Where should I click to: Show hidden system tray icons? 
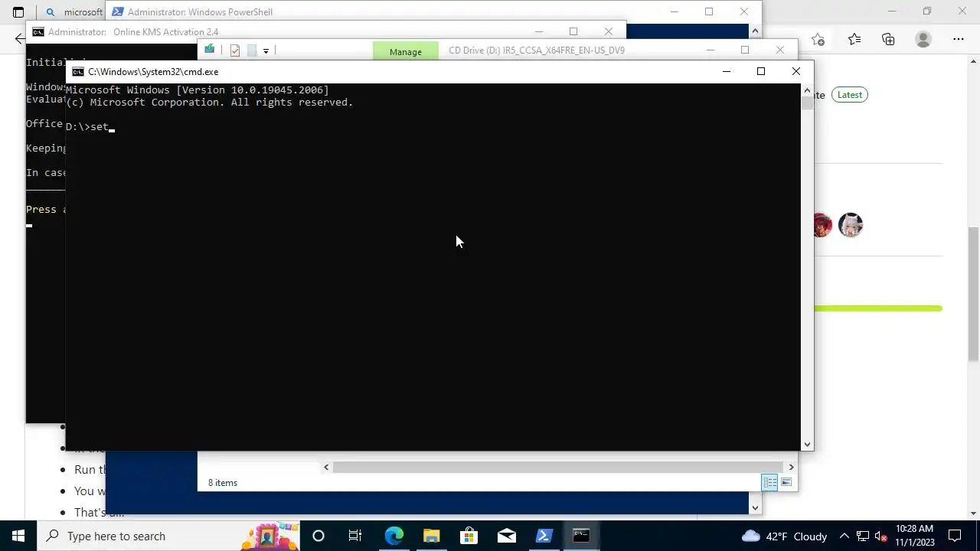[844, 536]
